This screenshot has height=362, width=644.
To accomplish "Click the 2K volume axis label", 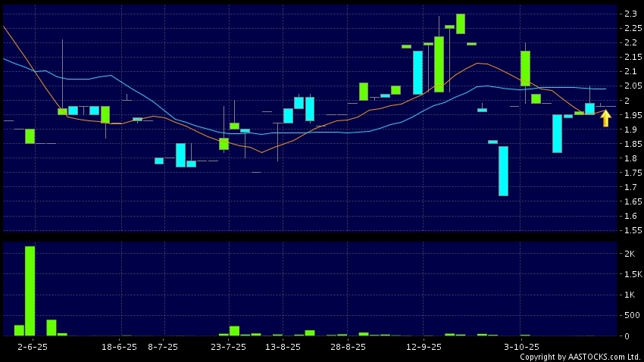I will point(630,254).
